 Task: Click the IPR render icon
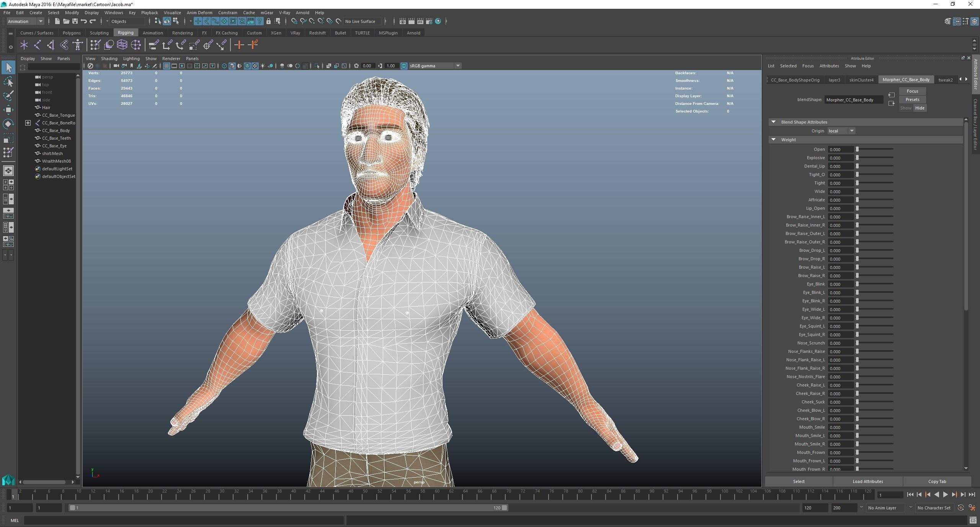[x=420, y=21]
